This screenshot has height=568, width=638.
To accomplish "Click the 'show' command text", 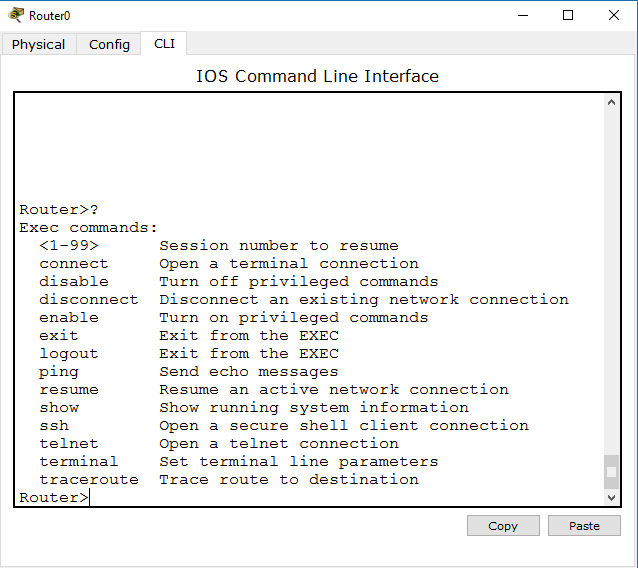I will [x=59, y=407].
